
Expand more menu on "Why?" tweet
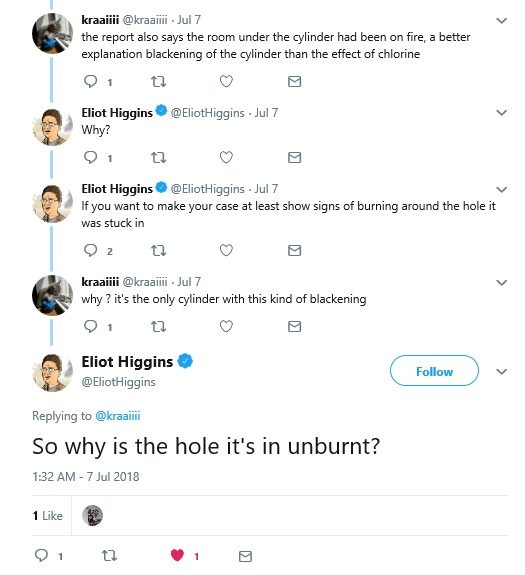click(x=501, y=113)
